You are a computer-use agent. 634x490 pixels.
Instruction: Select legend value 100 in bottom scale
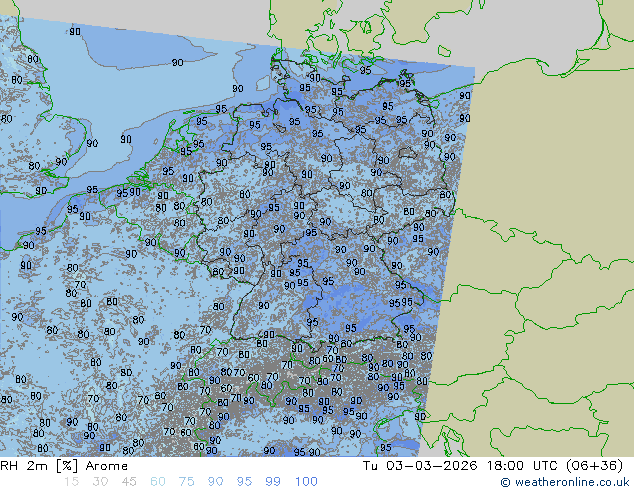[x=306, y=482]
